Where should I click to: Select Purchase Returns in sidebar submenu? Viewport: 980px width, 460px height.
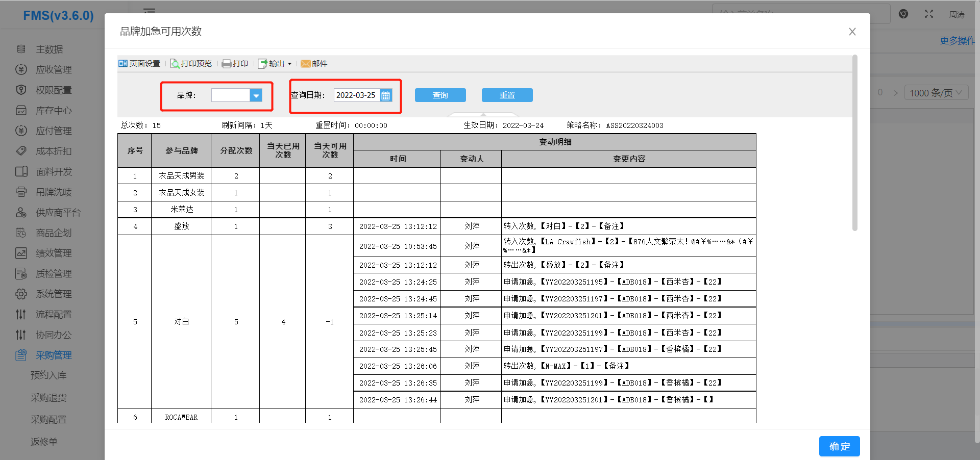tap(48, 398)
